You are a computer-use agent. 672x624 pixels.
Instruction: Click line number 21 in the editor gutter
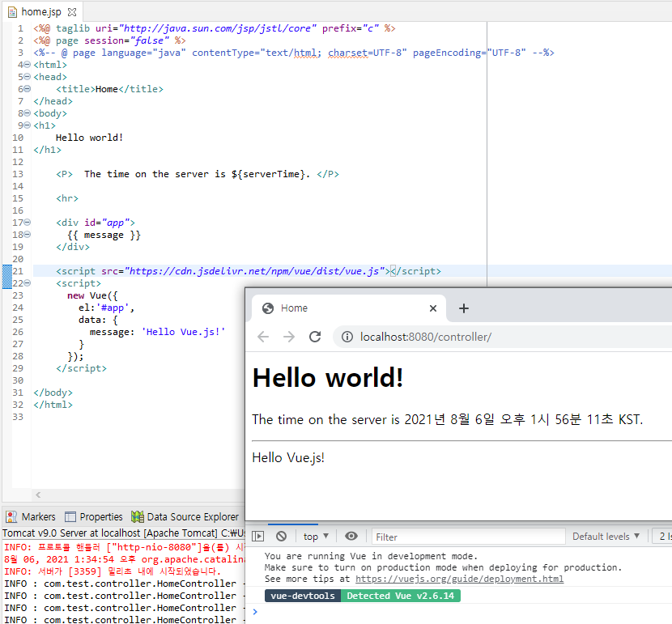point(18,271)
